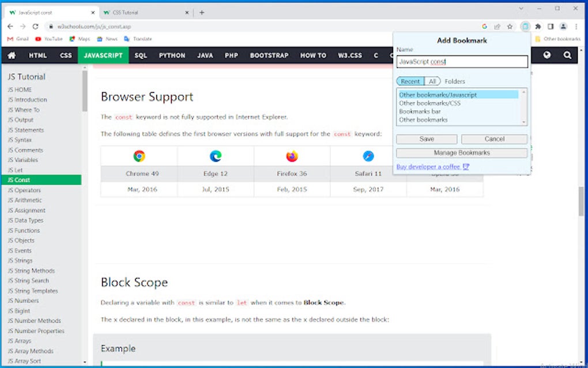The image size is (588, 368).
Task: Toggle the Chrome side panel icon
Action: point(550,27)
